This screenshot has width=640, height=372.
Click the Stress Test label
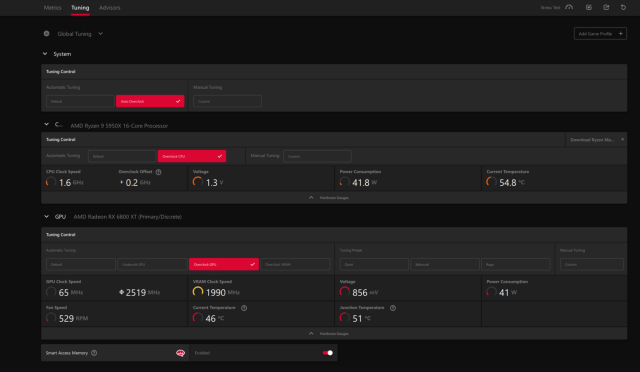pyautogui.click(x=550, y=7)
